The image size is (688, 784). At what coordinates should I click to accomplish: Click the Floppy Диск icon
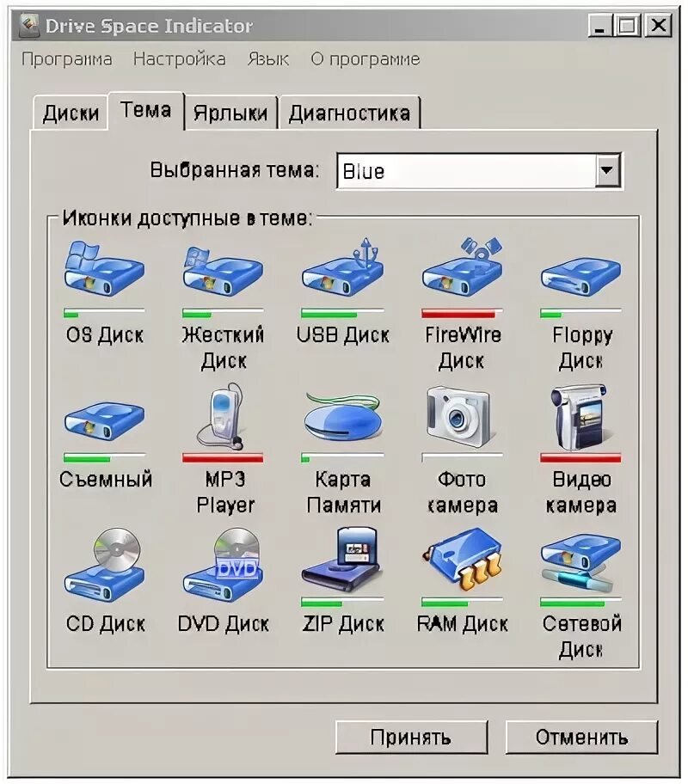pos(580,277)
